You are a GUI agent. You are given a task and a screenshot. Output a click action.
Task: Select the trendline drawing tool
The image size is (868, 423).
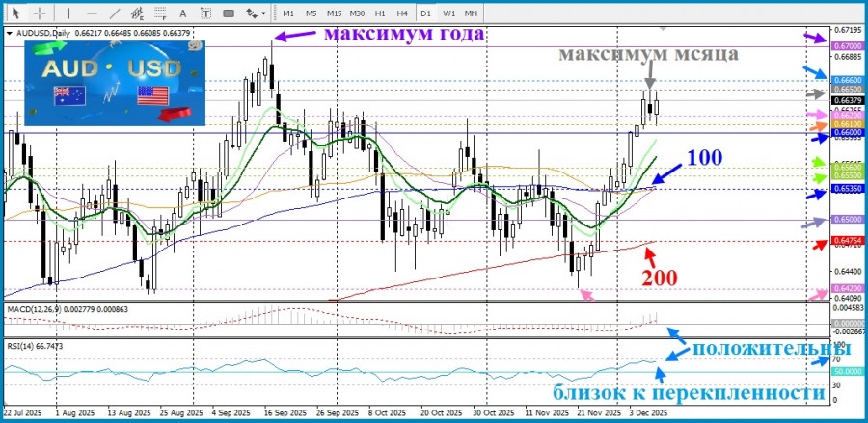pos(115,13)
